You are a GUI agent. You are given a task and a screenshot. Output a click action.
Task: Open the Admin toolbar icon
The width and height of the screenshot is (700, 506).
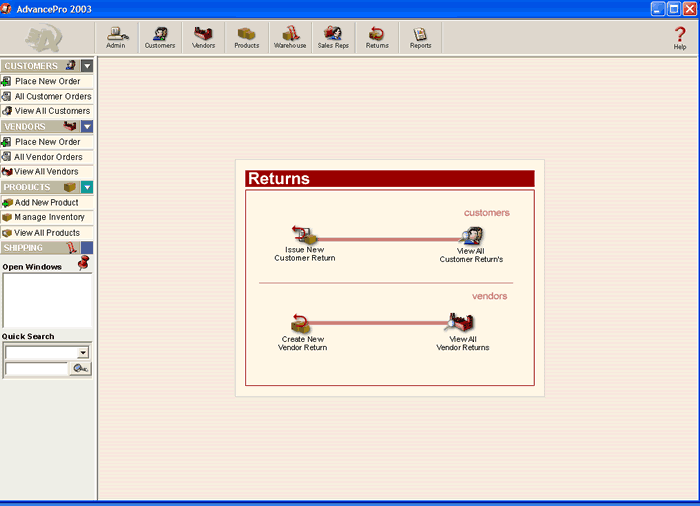117,38
